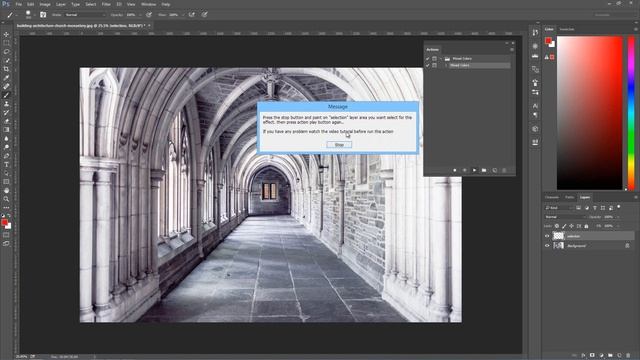Hide the selection layer

click(x=547, y=236)
